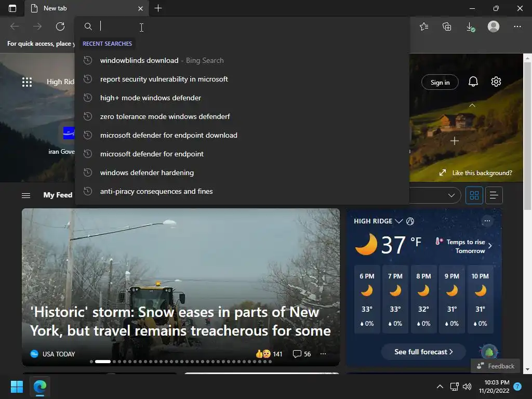Select 'windowblinds download' recent search

tap(242, 60)
